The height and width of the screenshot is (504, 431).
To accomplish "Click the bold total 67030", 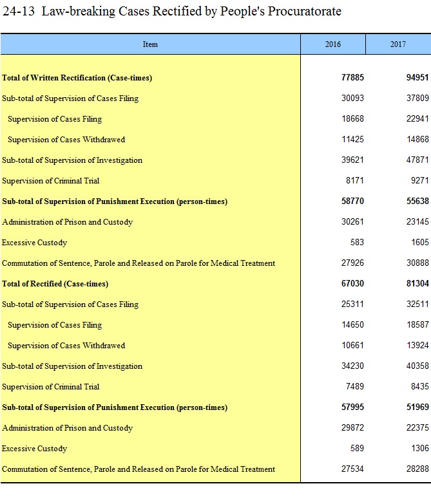I will 352,283.
